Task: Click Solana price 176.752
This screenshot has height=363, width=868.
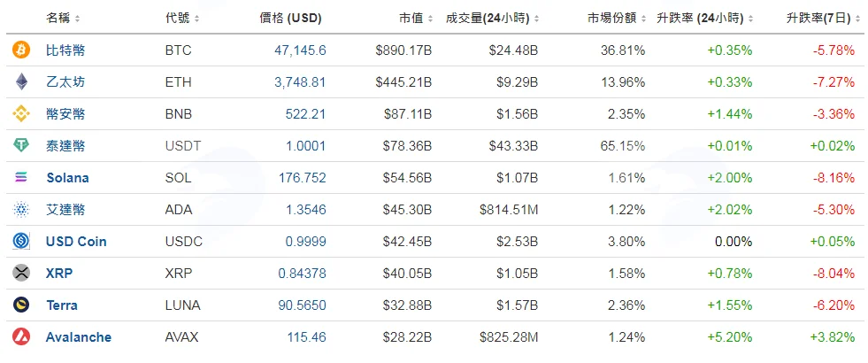Action: tap(303, 178)
